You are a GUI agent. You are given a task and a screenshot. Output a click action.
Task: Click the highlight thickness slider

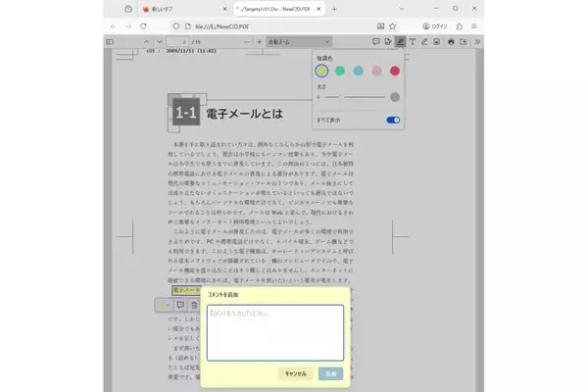[x=355, y=97]
